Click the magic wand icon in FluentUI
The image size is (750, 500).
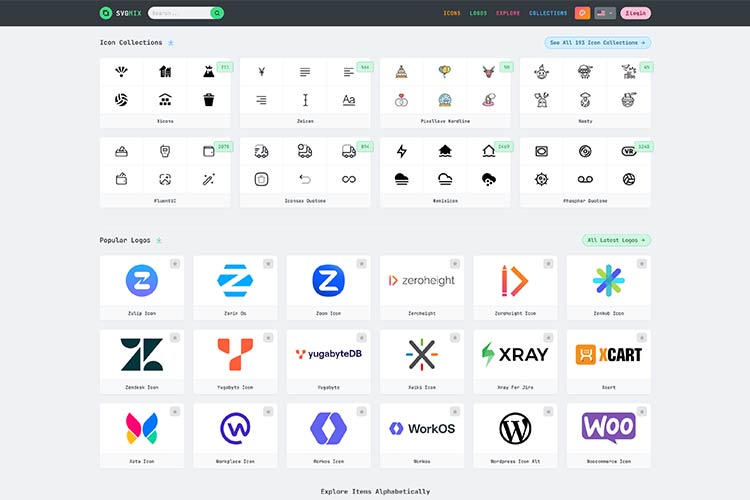pos(208,179)
